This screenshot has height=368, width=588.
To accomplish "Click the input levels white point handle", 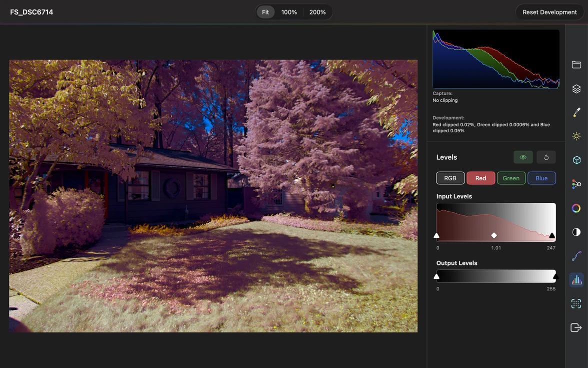I will tap(551, 235).
